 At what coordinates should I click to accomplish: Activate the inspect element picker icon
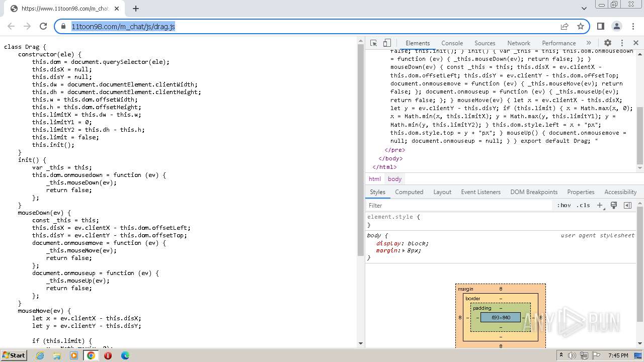(373, 43)
